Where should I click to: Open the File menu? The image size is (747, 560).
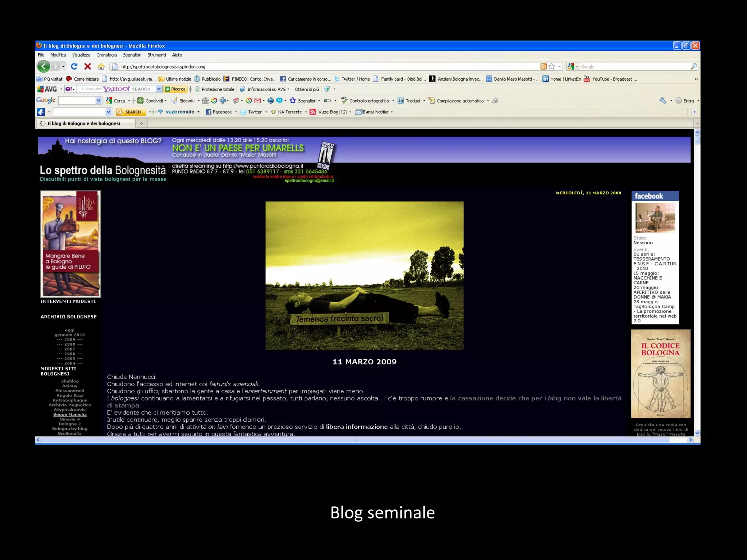41,55
